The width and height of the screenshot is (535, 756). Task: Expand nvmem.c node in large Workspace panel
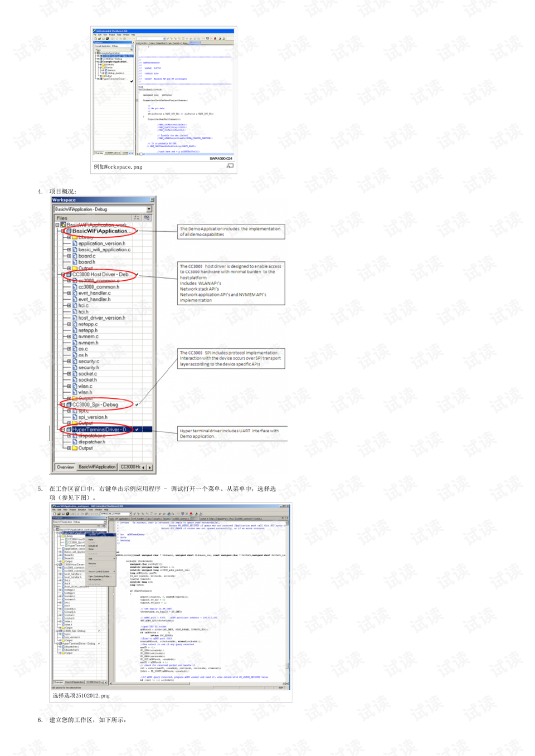pyautogui.click(x=69, y=336)
